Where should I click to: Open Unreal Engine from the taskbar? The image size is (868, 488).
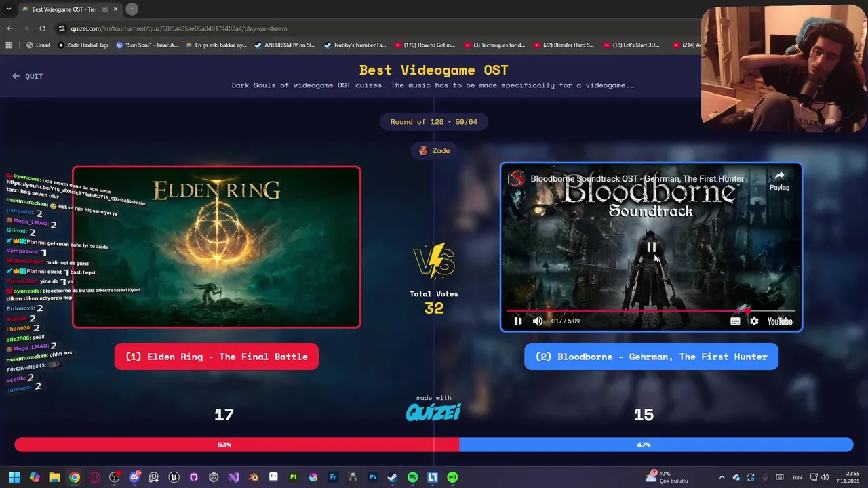tap(174, 477)
